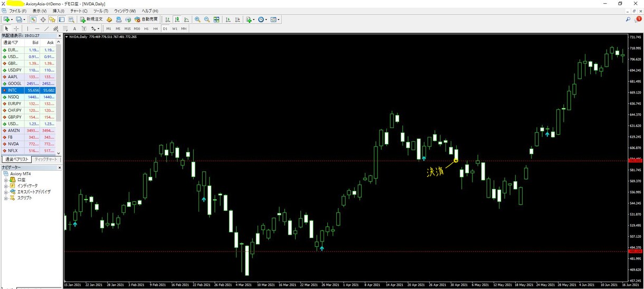Open the ファイル (F) menu
The width and height of the screenshot is (644, 289).
17,11
